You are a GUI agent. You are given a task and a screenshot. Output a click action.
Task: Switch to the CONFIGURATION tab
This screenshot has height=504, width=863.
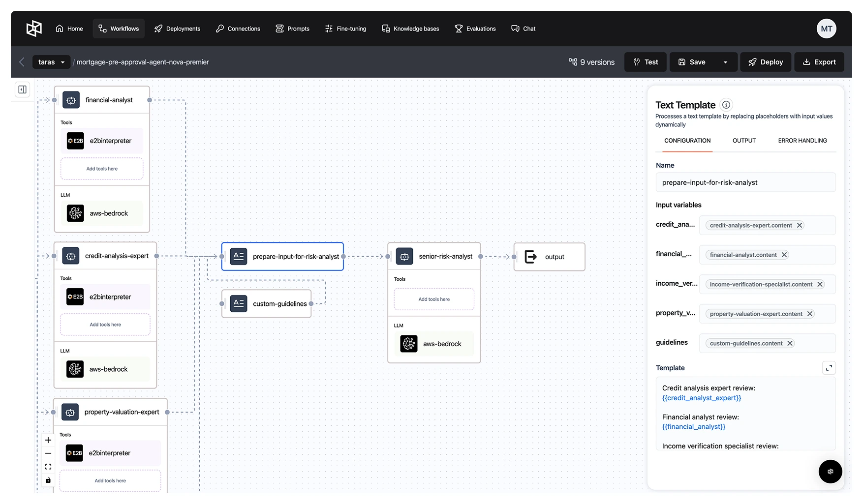[687, 141]
